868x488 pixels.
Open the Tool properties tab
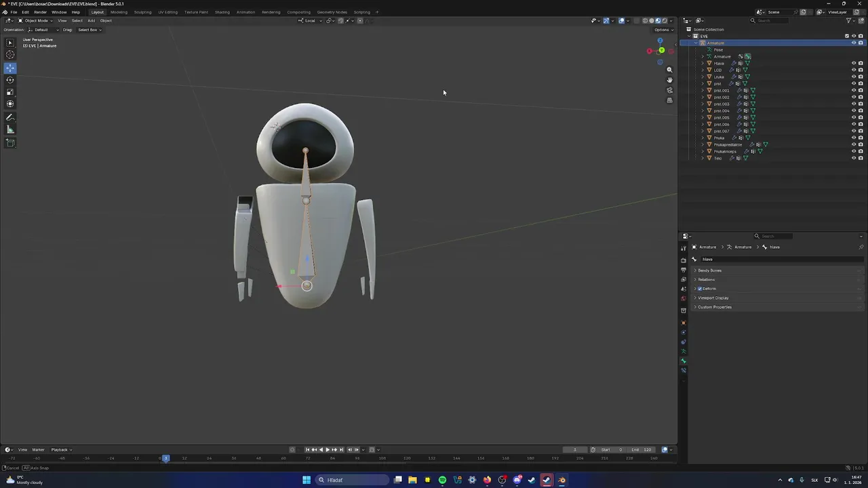[684, 249]
